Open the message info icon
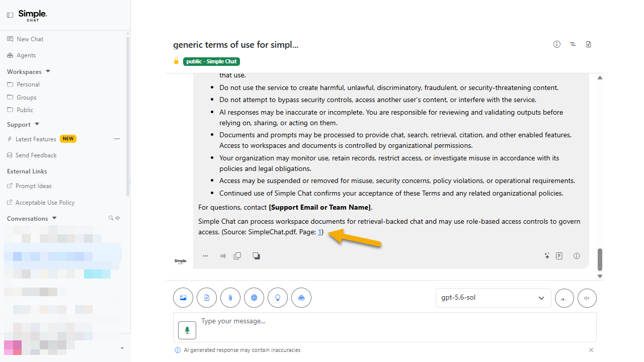The width and height of the screenshot is (644, 362). [577, 256]
